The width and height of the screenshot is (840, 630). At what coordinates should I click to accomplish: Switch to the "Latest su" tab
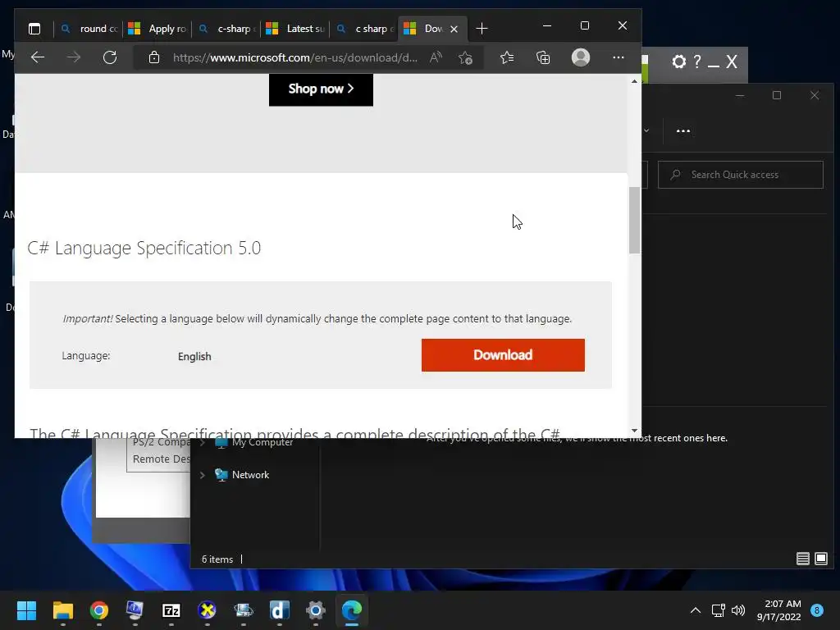[x=295, y=29]
